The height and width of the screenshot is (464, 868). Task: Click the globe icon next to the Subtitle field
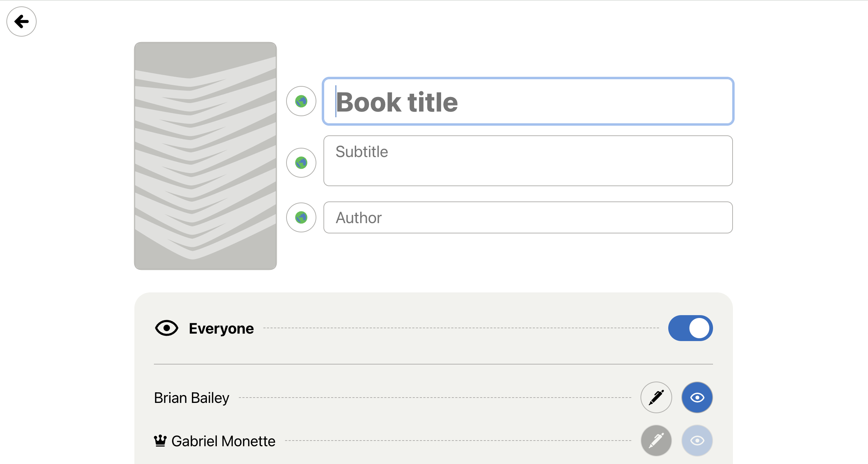[301, 162]
